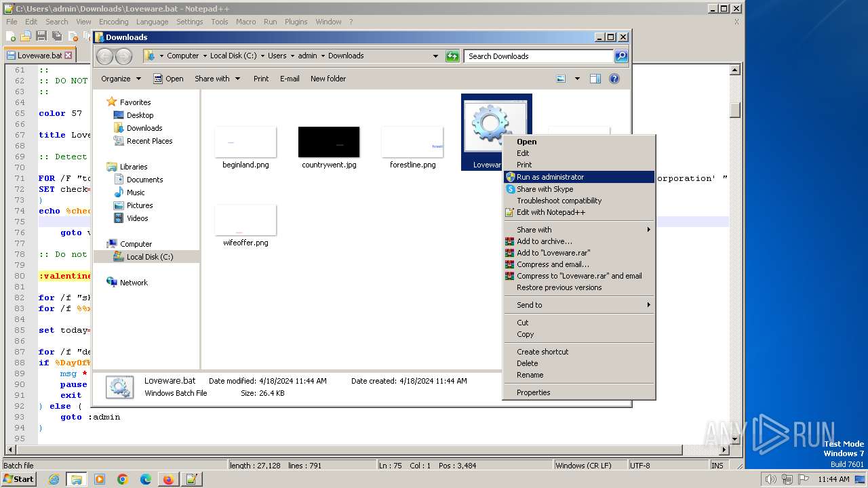Expand dropdown arrow after admin in breadcrumb

click(x=323, y=56)
